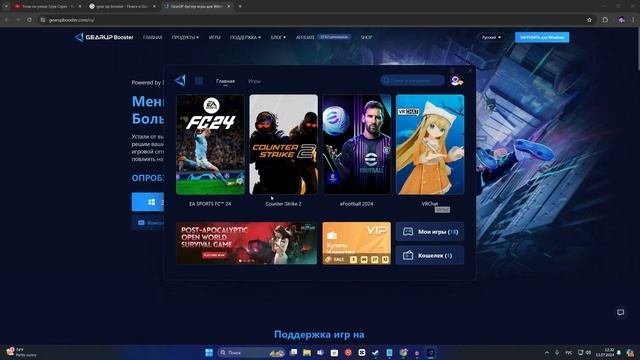Open the SHOP nav link

pos(366,37)
